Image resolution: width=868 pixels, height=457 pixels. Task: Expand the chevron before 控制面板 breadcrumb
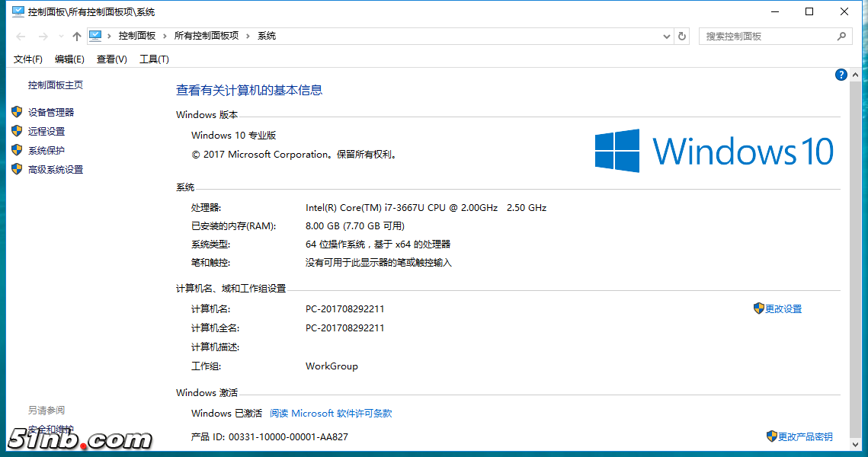[x=109, y=36]
